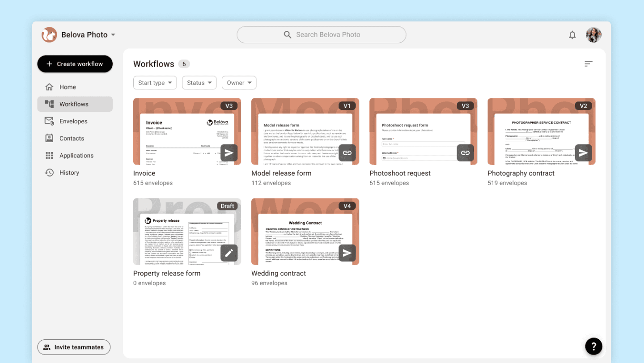
Task: Click the Draft badge on Property release form
Action: [227, 206]
